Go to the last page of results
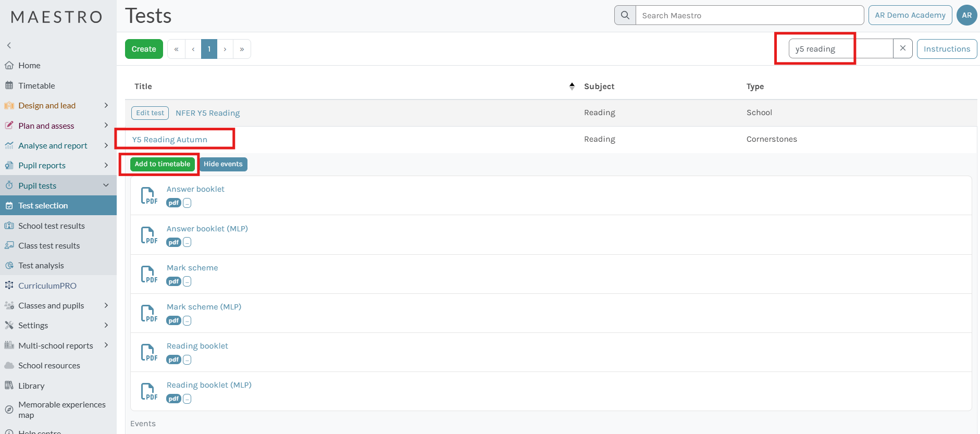980x434 pixels. (242, 49)
